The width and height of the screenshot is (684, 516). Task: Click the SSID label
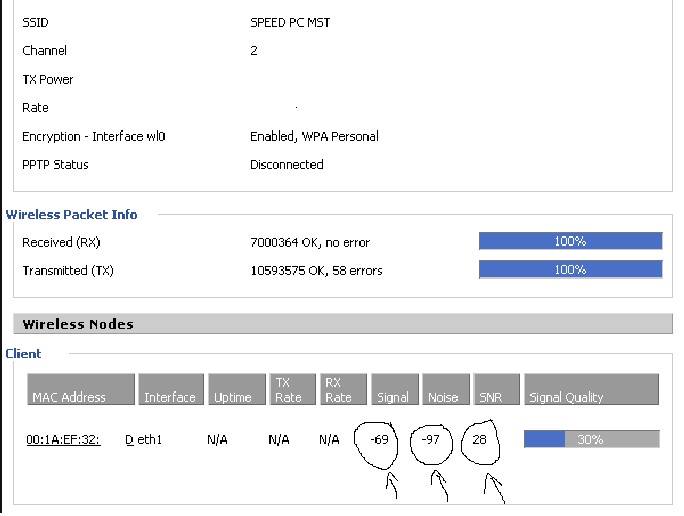coord(35,23)
